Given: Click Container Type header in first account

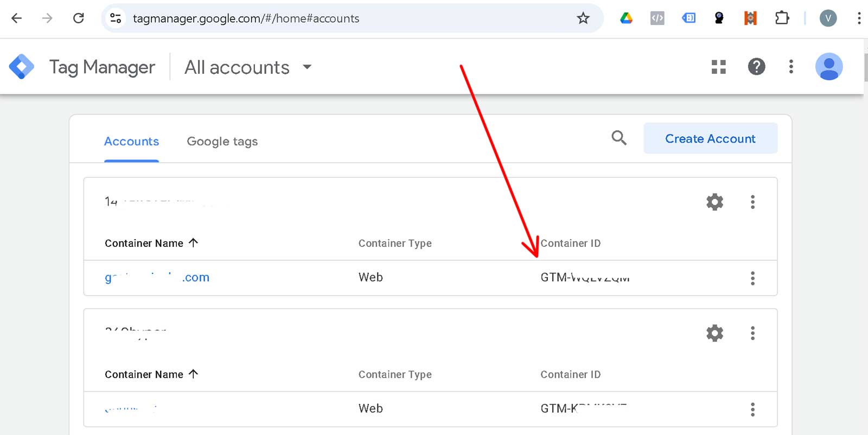Looking at the screenshot, I should [395, 244].
